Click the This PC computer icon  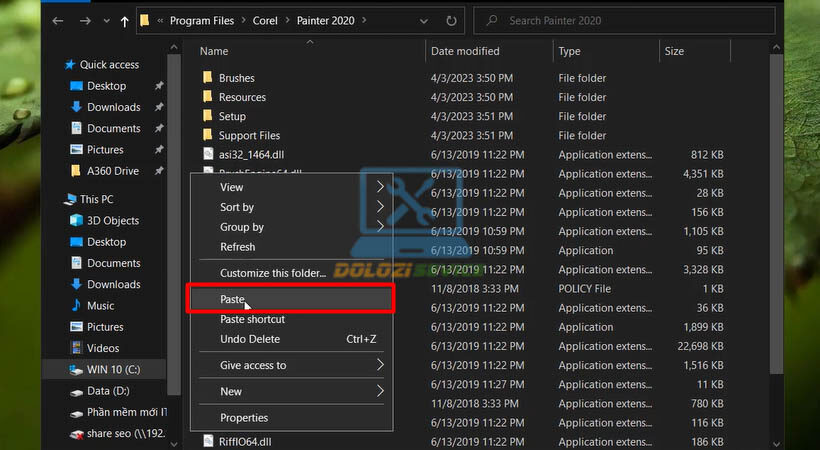(70, 199)
